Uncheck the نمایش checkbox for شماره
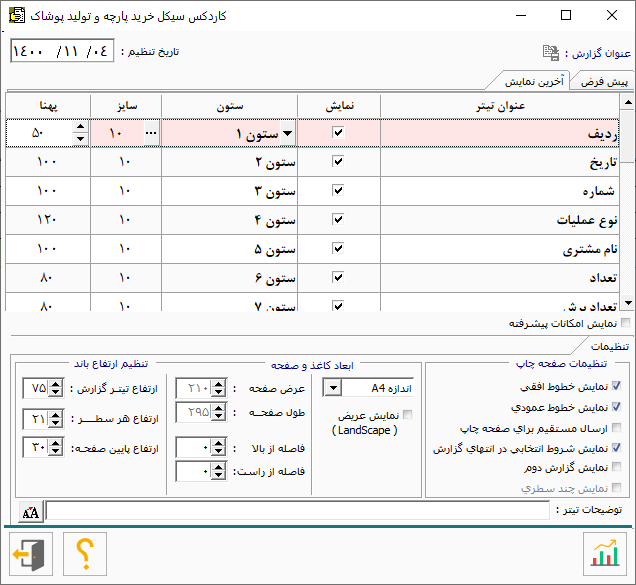Screen dimensions: 636x585 click(x=338, y=190)
